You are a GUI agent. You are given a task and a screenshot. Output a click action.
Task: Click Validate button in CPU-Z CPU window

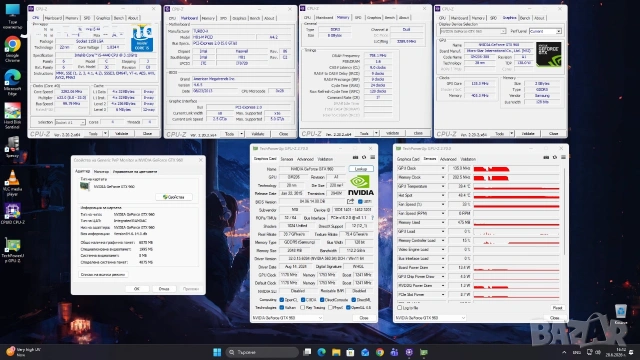coord(121,133)
